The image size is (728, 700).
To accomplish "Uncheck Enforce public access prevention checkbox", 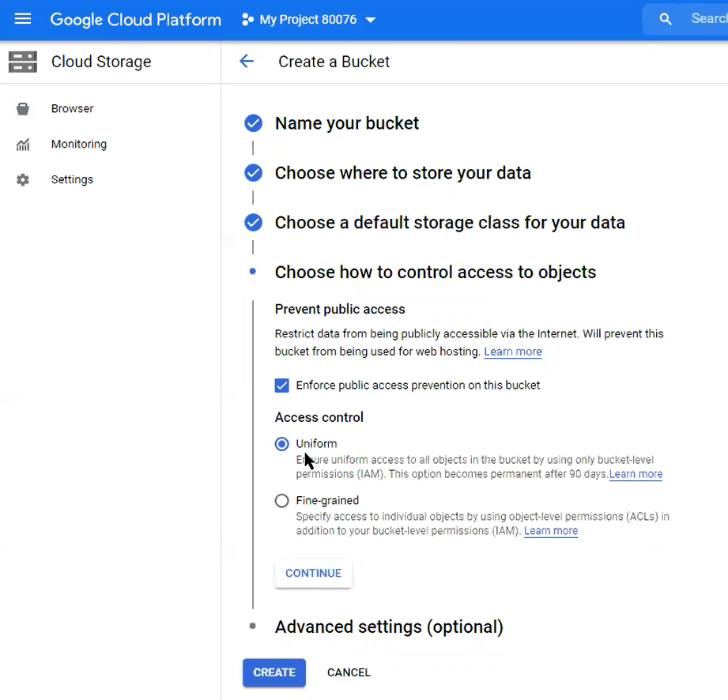I will click(282, 386).
